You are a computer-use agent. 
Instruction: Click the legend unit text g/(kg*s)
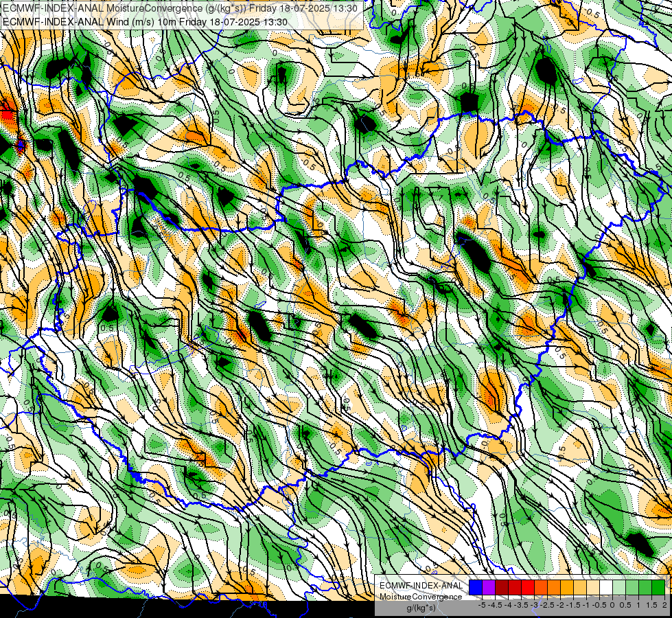click(421, 608)
